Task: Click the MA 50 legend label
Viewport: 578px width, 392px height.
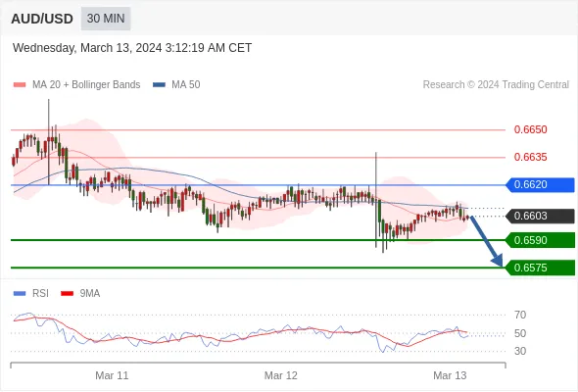Action: (x=186, y=85)
